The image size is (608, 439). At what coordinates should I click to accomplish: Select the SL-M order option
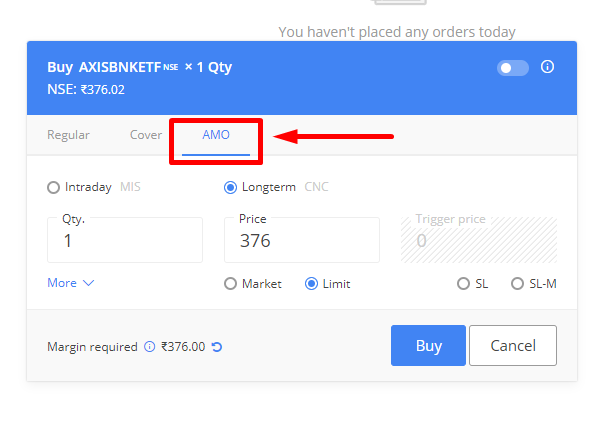pyautogui.click(x=517, y=283)
